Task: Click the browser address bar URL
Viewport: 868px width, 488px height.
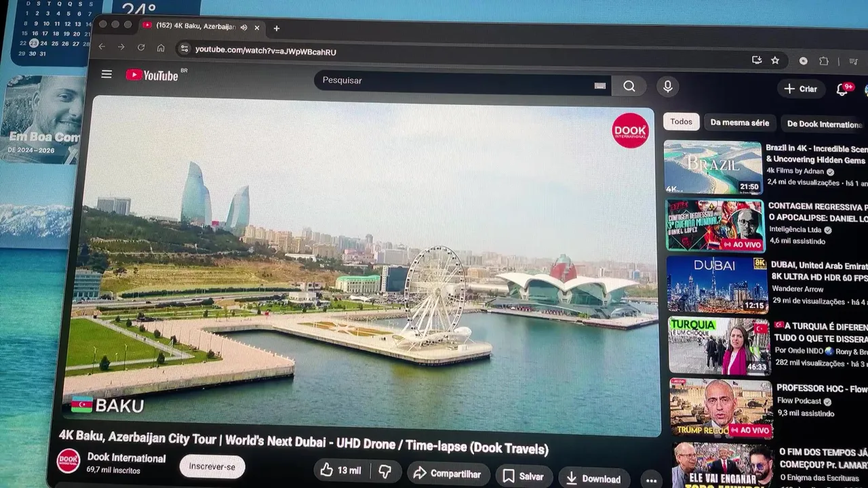Action: point(266,51)
